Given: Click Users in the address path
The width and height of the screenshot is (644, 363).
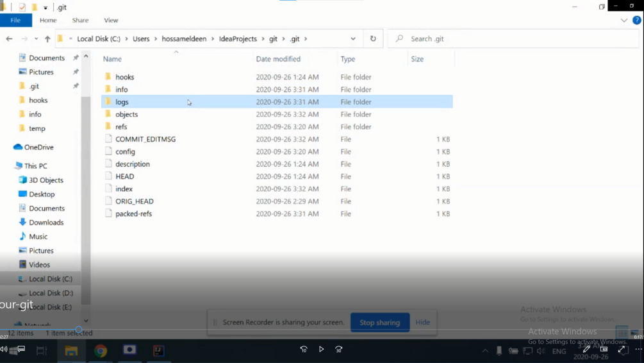Looking at the screenshot, I should pyautogui.click(x=141, y=38).
